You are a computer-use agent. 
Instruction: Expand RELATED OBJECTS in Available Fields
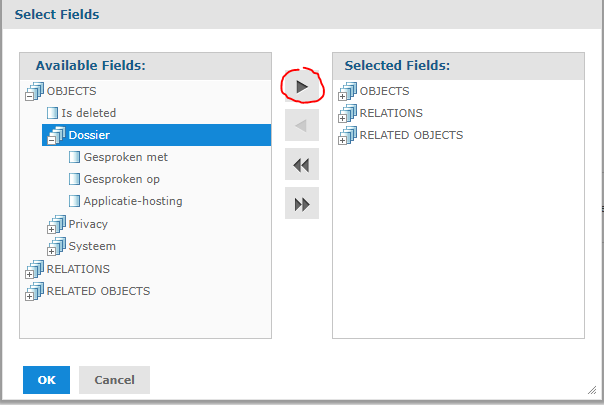(x=29, y=296)
